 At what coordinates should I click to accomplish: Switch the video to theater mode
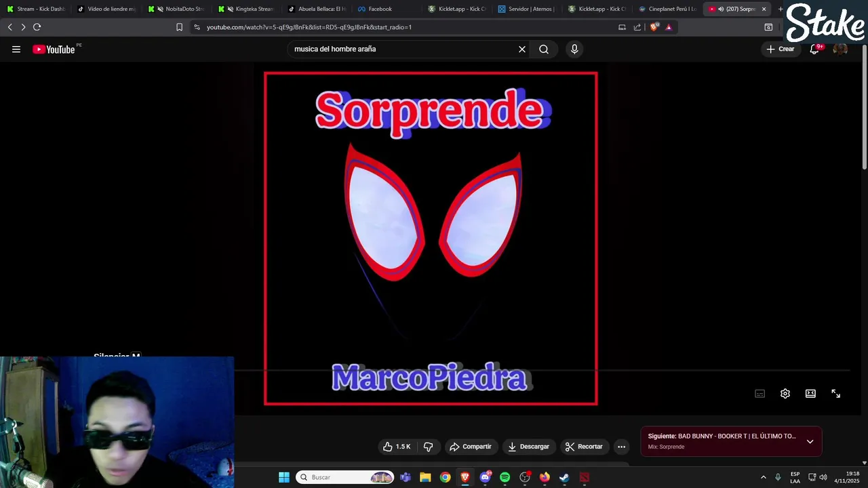coord(810,394)
